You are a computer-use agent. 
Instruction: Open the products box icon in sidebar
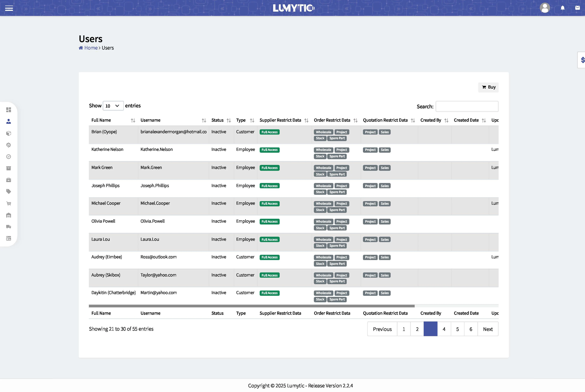point(9,133)
